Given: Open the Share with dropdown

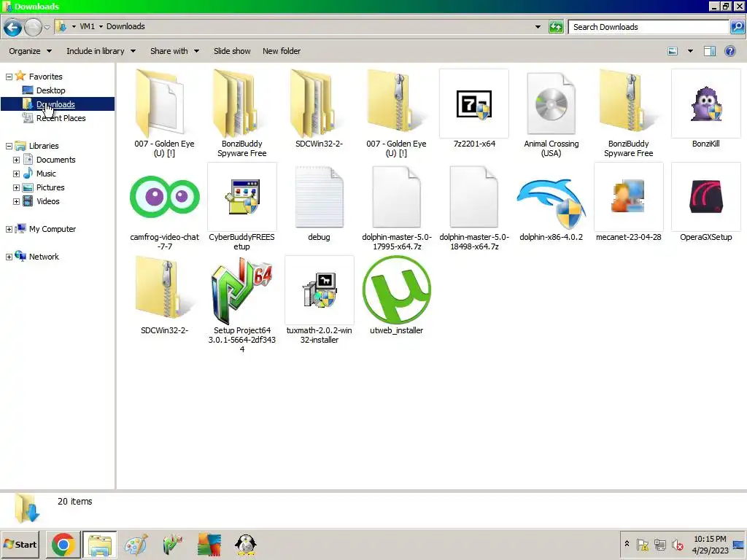Looking at the screenshot, I should [x=174, y=51].
